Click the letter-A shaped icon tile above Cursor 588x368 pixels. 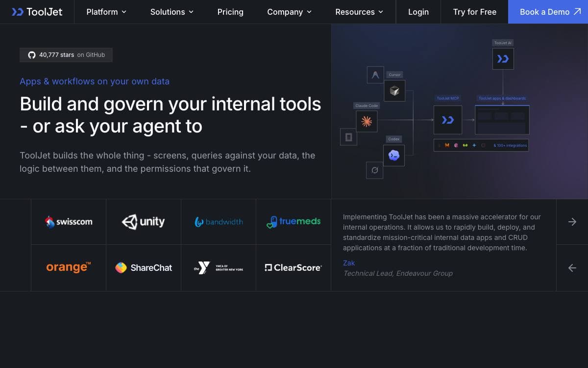tap(375, 75)
